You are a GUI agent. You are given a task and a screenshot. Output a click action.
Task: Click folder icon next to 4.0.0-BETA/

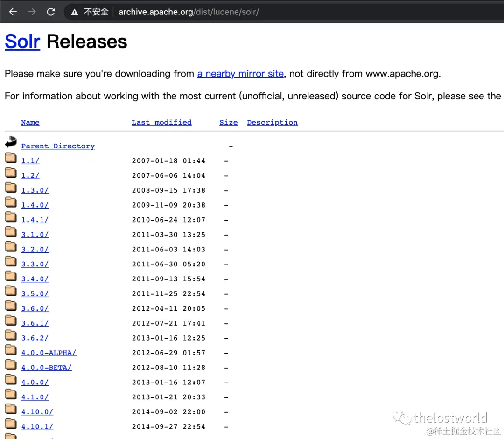coord(11,364)
